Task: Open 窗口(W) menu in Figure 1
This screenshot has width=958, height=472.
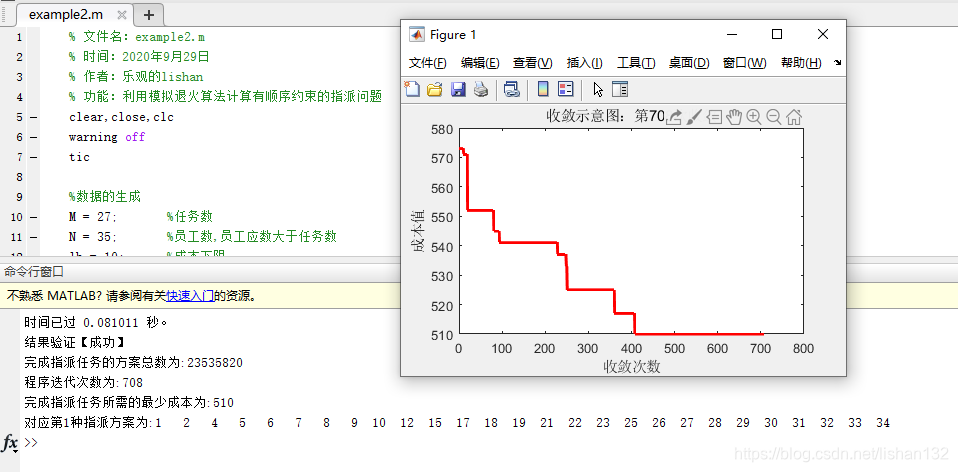Action: click(744, 63)
